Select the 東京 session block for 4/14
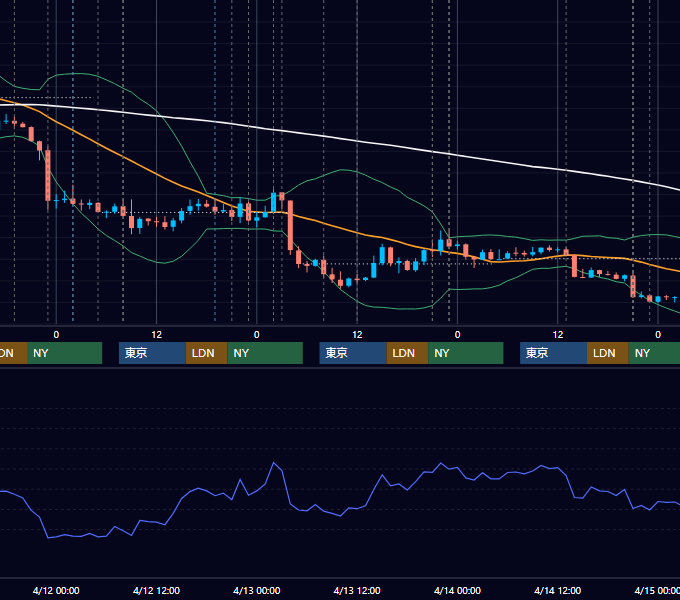The height and width of the screenshot is (600, 680). (553, 353)
